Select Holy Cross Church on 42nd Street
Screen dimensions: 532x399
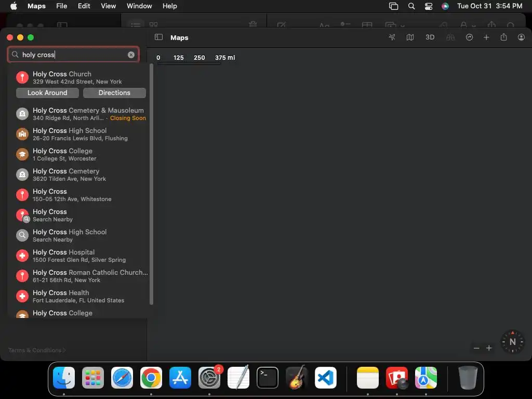coord(81,77)
